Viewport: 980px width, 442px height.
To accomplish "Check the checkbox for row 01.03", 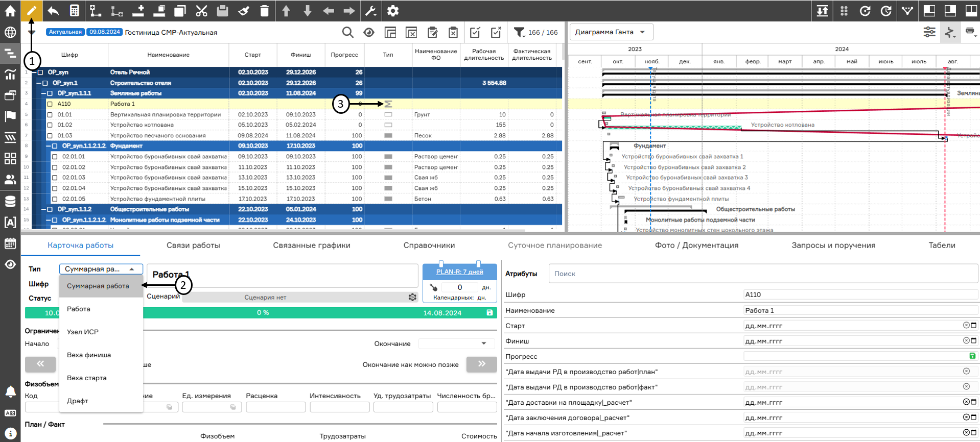I will click(50, 135).
